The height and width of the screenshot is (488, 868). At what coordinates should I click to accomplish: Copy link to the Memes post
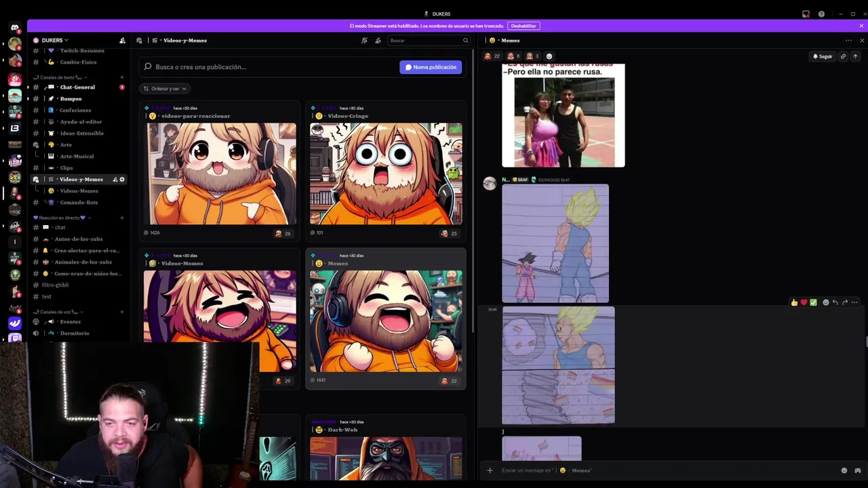pyautogui.click(x=843, y=56)
